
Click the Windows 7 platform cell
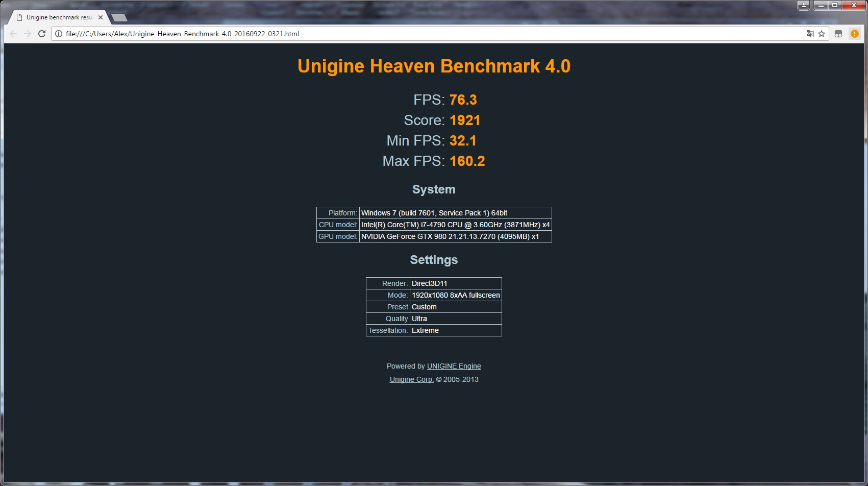(455, 213)
